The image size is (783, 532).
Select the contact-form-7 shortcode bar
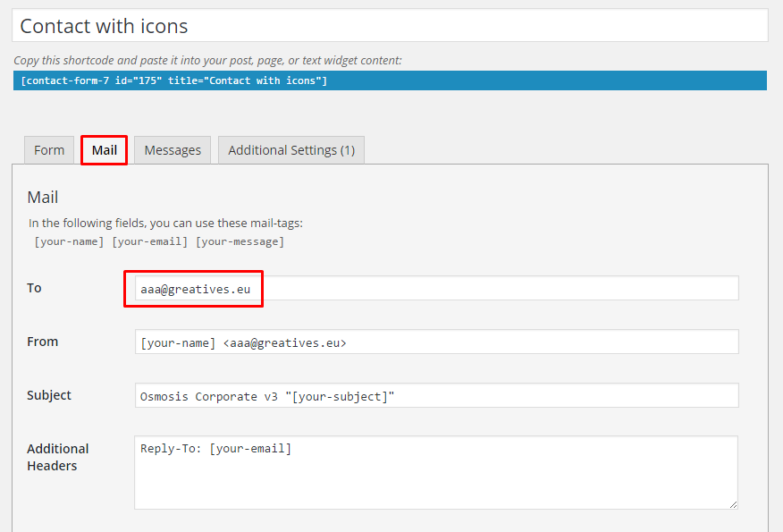[389, 80]
